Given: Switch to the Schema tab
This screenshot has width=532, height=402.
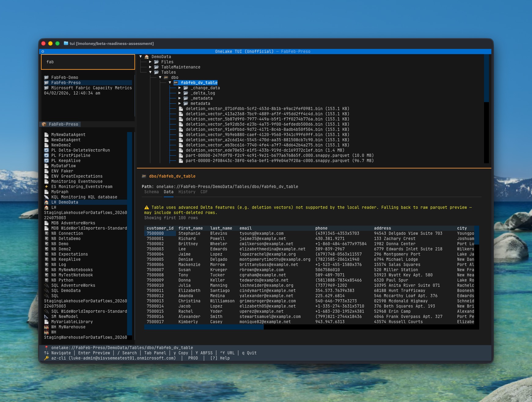Looking at the screenshot, I should pos(152,192).
